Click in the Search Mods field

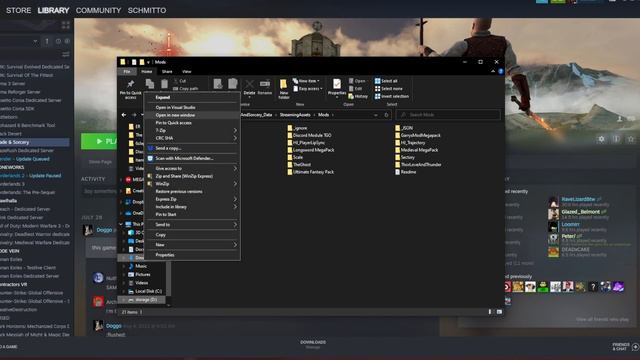tap(448, 115)
